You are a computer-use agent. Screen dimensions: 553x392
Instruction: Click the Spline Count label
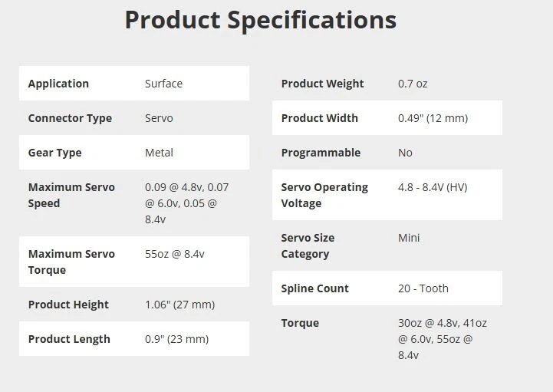coord(314,288)
